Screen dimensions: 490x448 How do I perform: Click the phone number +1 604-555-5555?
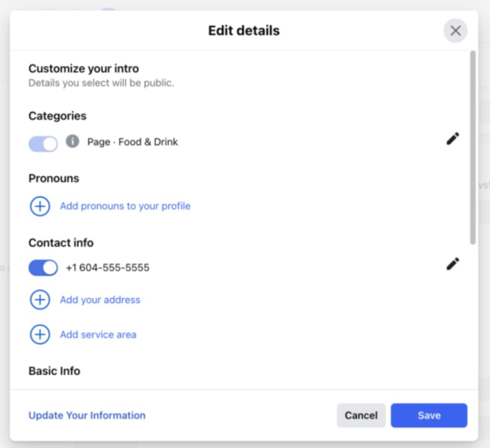(x=108, y=268)
